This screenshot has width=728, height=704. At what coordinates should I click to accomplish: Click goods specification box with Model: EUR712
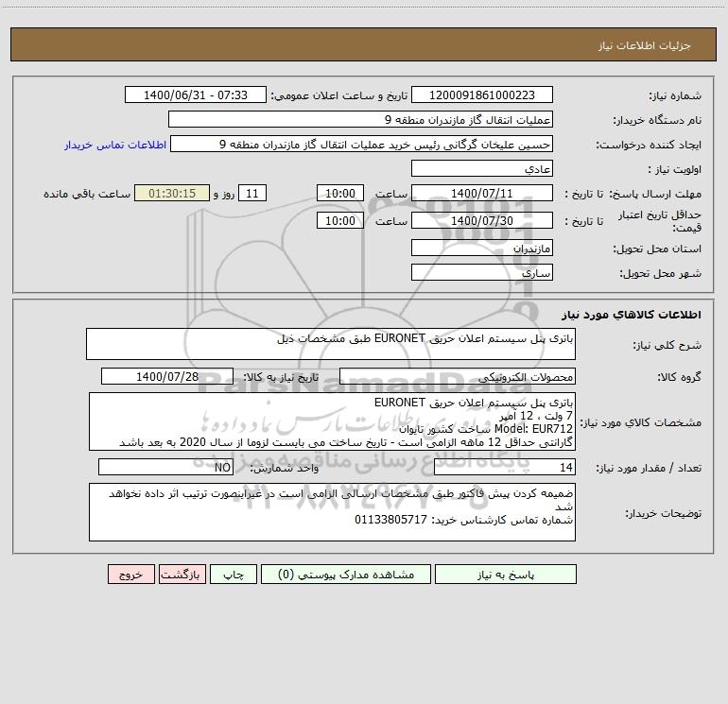(332, 421)
